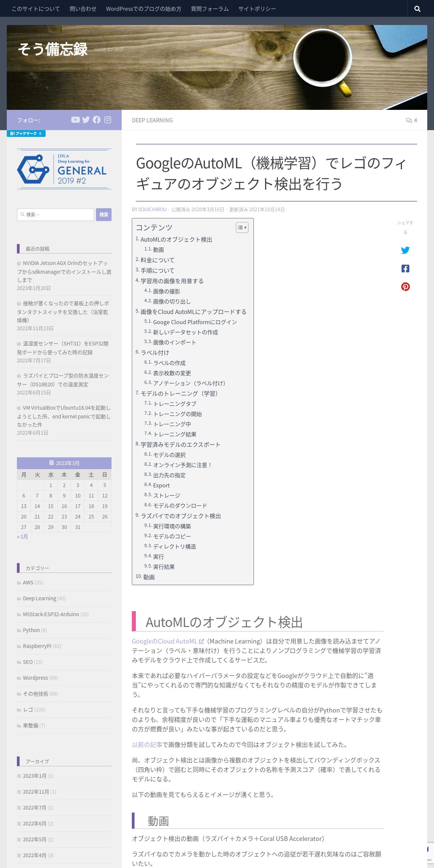The width and height of the screenshot is (434, 868).
Task: Open the DEEP LEARNING category label
Action: click(152, 120)
